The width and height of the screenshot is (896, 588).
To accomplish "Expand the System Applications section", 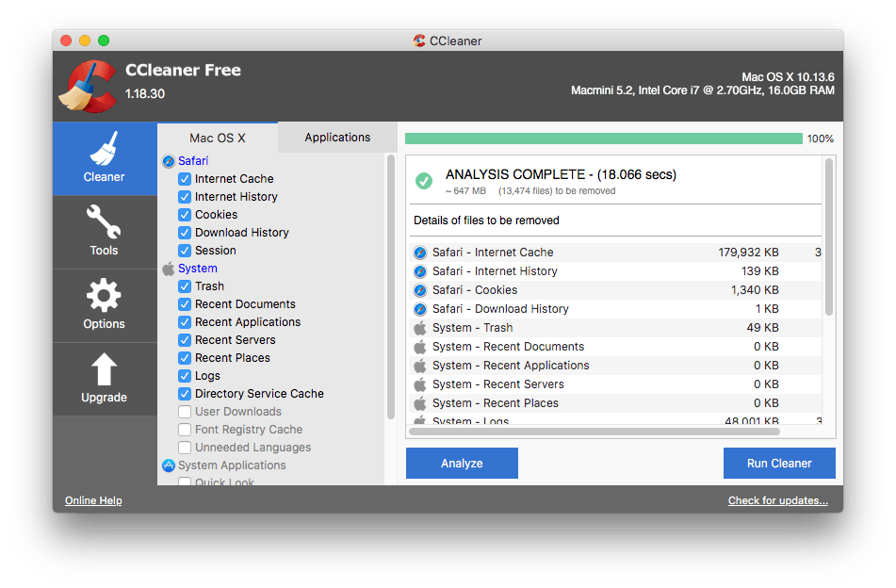I will [232, 465].
